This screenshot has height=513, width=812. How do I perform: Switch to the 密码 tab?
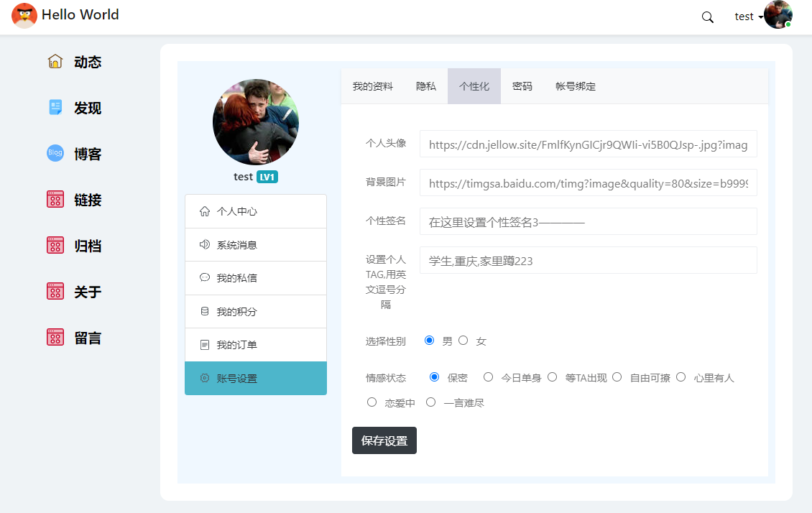coord(522,86)
